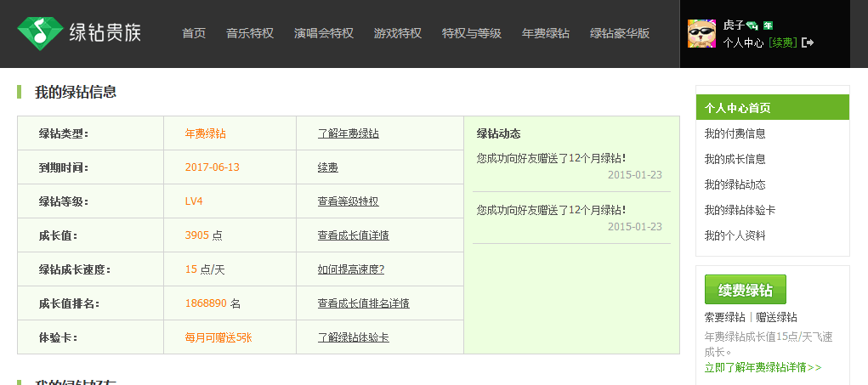This screenshot has width=868, height=385.
Task: Click the 15 点/天 growth speed value
Action: tap(205, 269)
